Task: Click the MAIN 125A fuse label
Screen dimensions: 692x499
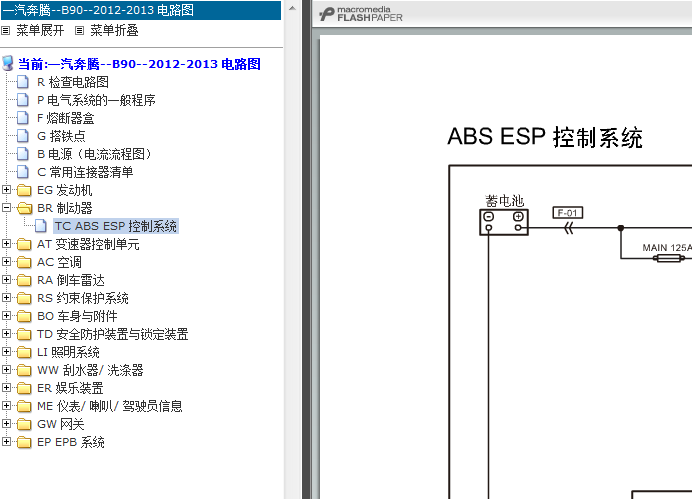Action: (x=667, y=248)
